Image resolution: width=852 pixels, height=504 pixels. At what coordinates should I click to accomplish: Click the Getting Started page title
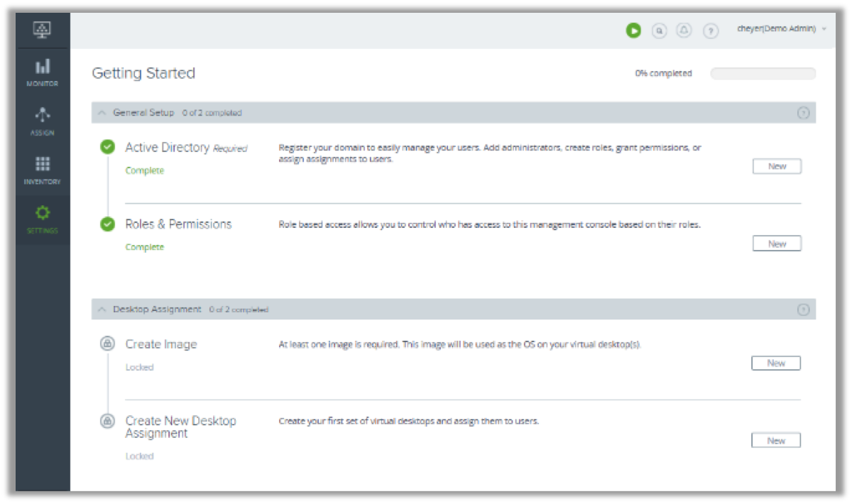[x=143, y=73]
